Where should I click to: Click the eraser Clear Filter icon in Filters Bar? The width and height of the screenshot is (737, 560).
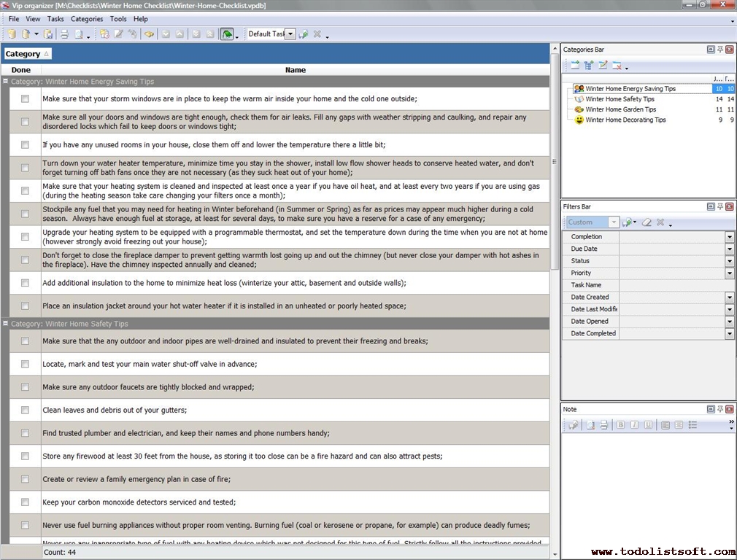coord(646,222)
